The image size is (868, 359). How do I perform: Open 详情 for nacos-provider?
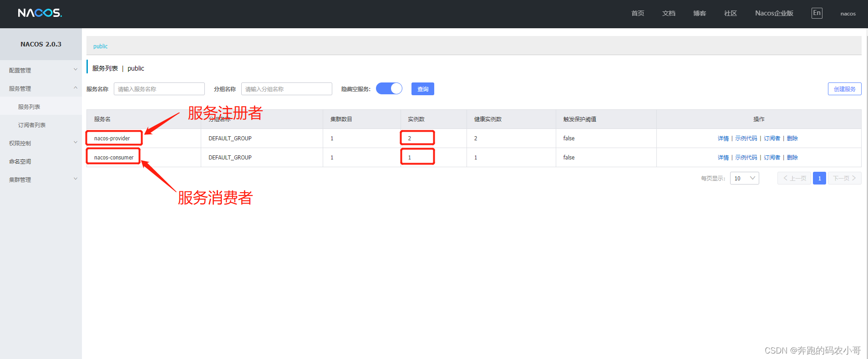pyautogui.click(x=723, y=138)
